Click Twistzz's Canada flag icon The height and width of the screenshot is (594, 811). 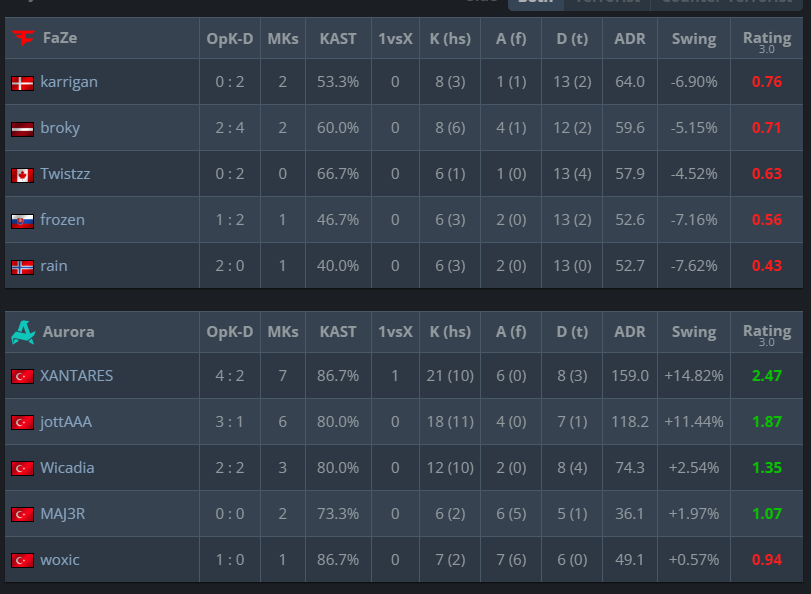(22, 175)
